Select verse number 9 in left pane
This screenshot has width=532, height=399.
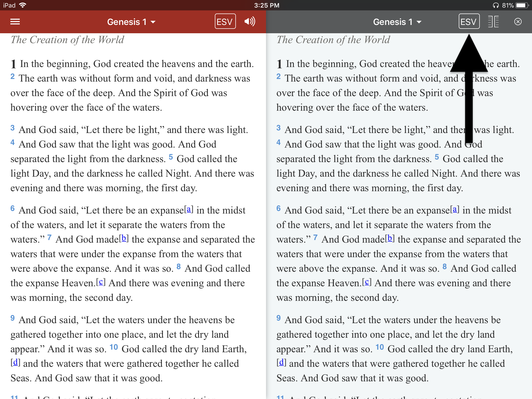(x=12, y=318)
